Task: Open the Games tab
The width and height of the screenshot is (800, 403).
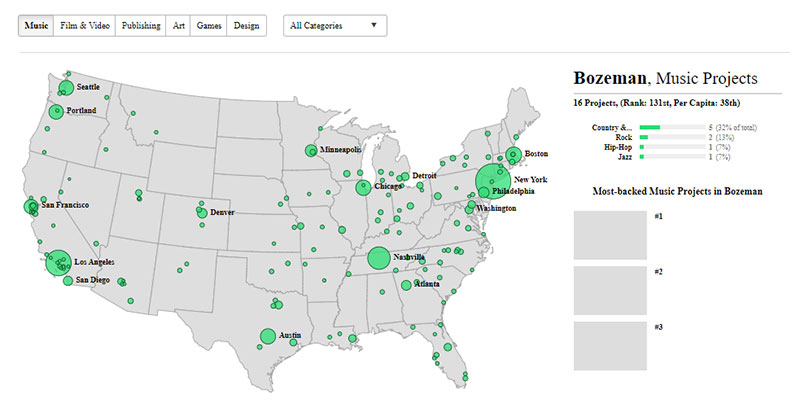Action: pyautogui.click(x=209, y=26)
